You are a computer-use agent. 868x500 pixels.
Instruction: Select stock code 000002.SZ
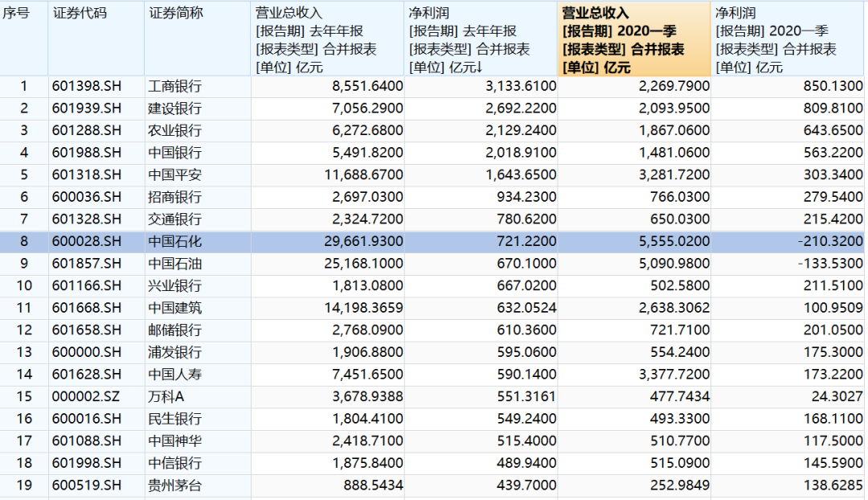[85, 396]
